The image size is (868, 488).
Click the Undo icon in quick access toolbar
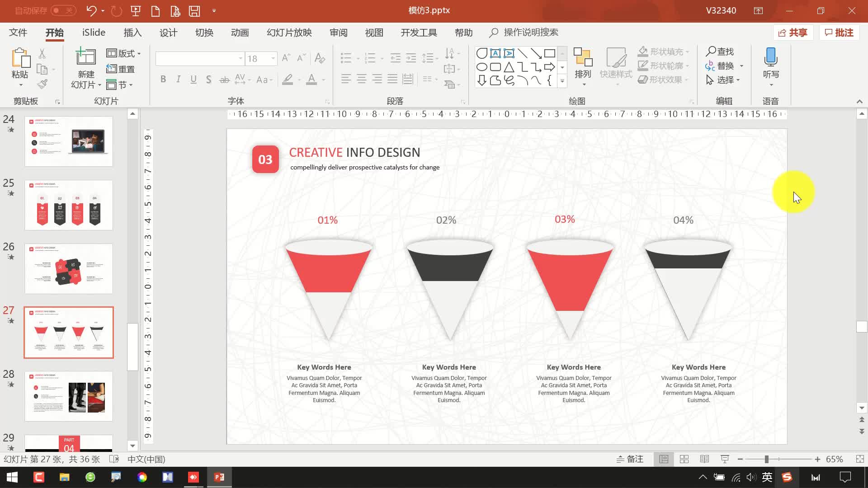click(x=91, y=10)
